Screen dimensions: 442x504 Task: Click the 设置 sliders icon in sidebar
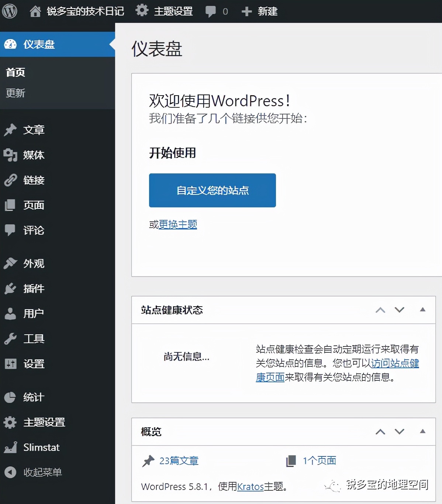(x=10, y=364)
